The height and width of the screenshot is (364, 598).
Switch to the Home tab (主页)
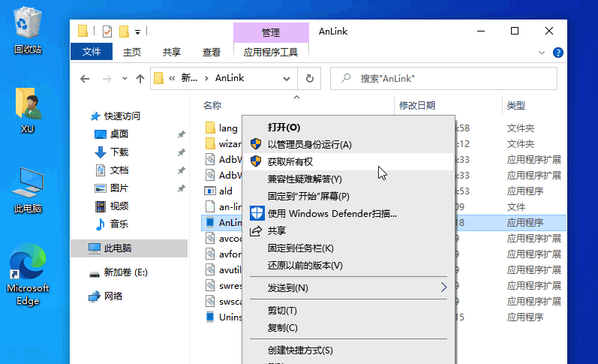132,52
